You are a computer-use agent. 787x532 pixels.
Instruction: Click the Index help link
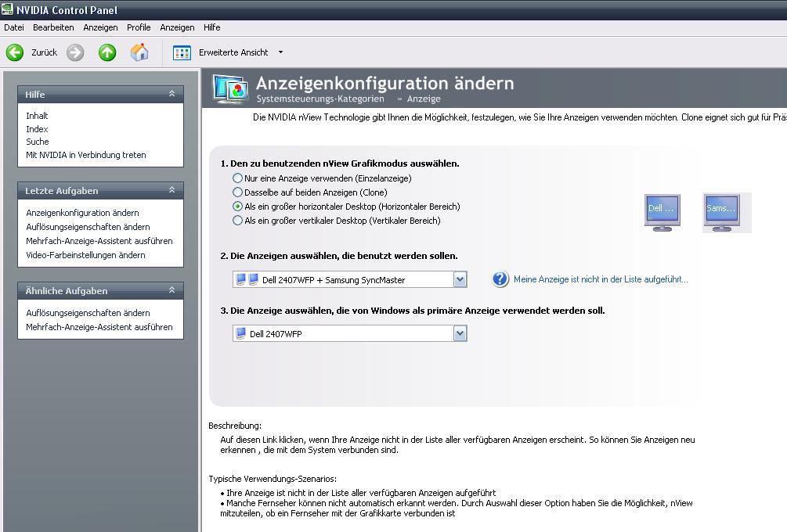[x=37, y=129]
